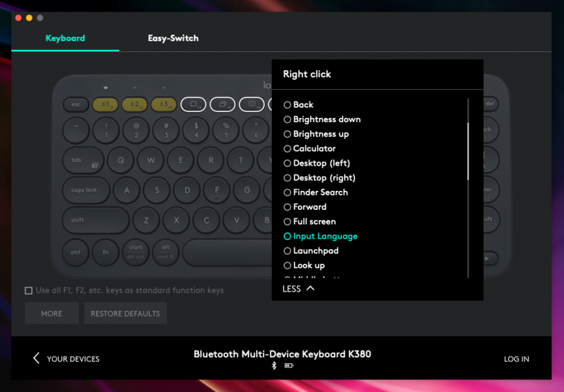564x392 pixels.
Task: Click the LOG IN link
Action: click(516, 359)
